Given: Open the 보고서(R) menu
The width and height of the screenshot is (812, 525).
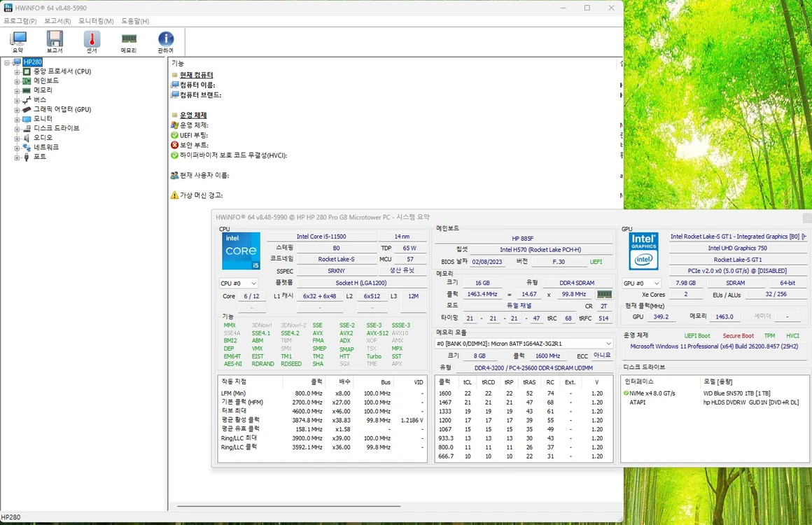Looking at the screenshot, I should (57, 21).
